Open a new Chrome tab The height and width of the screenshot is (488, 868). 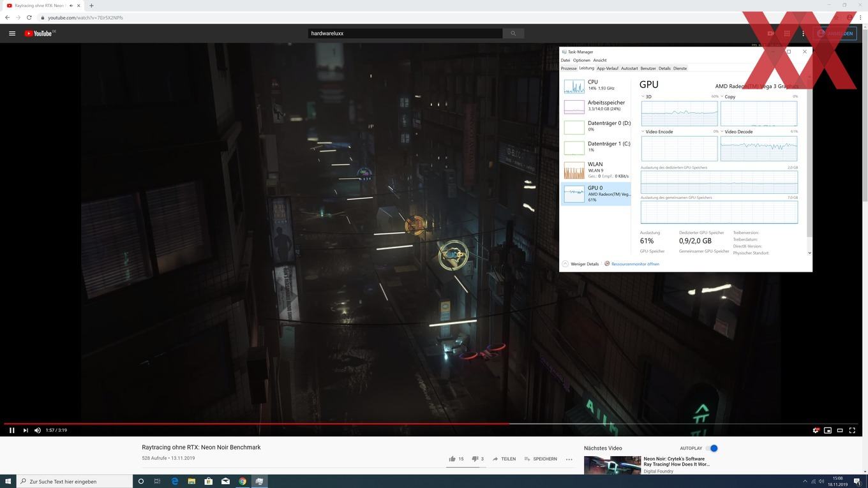91,6
